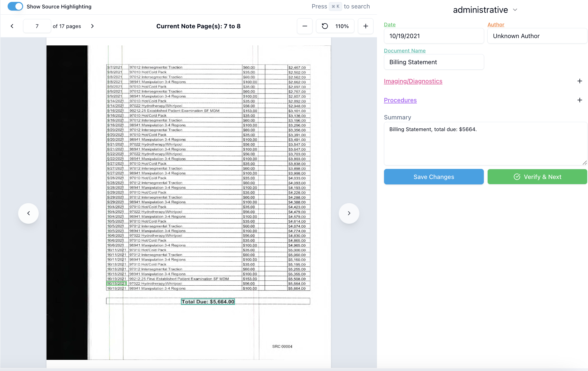
Task: Click the Document Name input field
Action: click(434, 62)
